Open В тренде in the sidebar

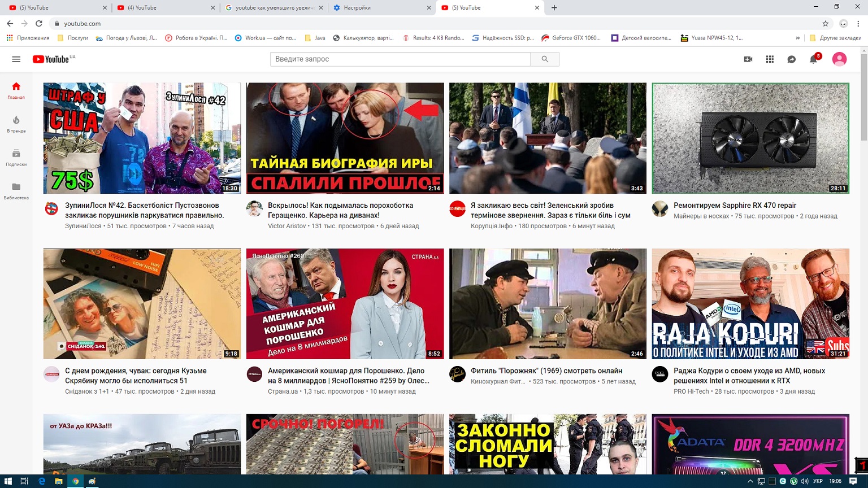(x=16, y=124)
